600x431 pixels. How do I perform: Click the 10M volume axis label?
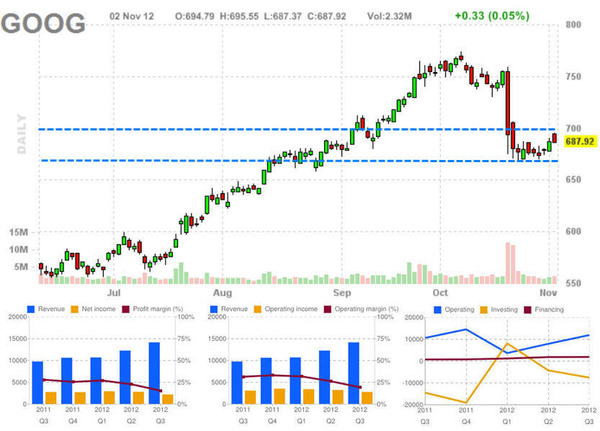point(19,250)
